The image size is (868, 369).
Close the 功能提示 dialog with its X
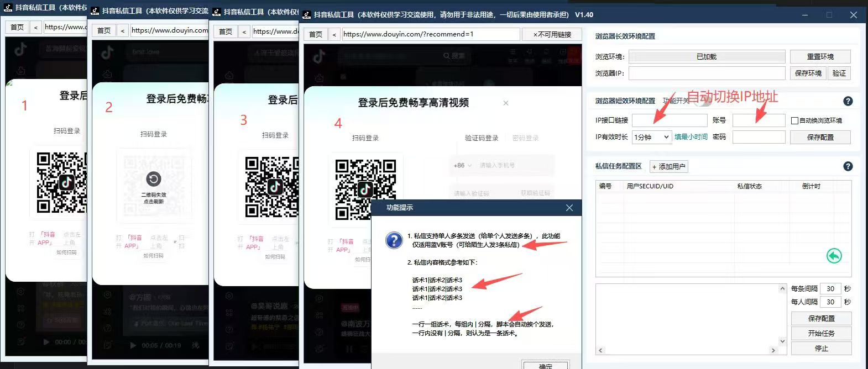point(569,208)
